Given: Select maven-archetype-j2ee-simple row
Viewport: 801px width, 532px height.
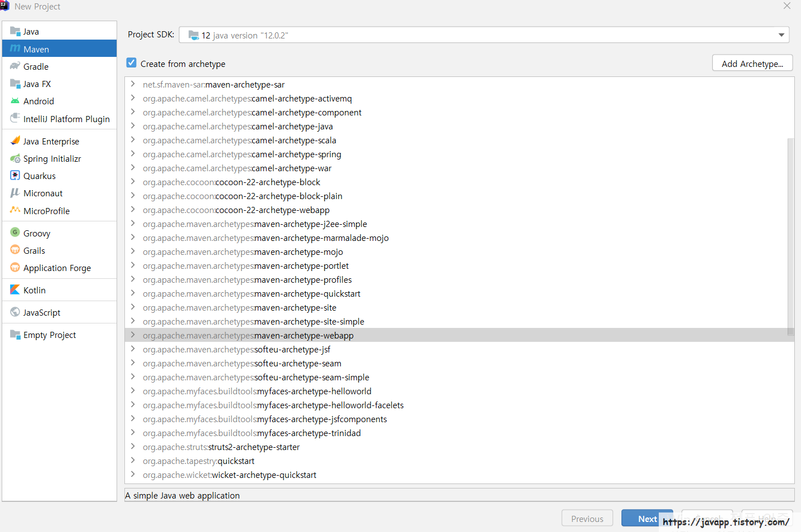Looking at the screenshot, I should [460, 224].
